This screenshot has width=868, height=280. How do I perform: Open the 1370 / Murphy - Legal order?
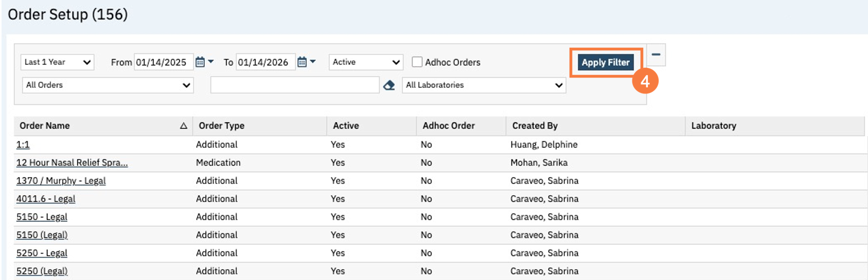(x=61, y=181)
